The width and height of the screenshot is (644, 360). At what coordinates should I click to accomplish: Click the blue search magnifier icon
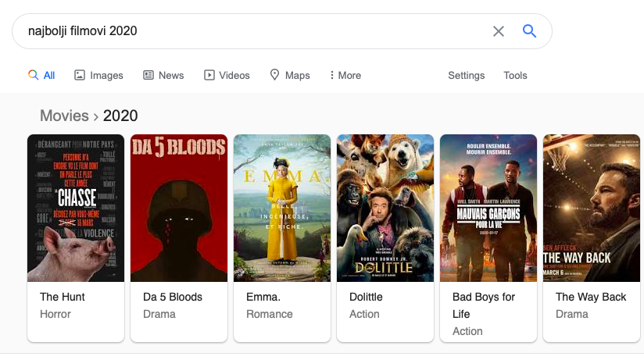(529, 30)
